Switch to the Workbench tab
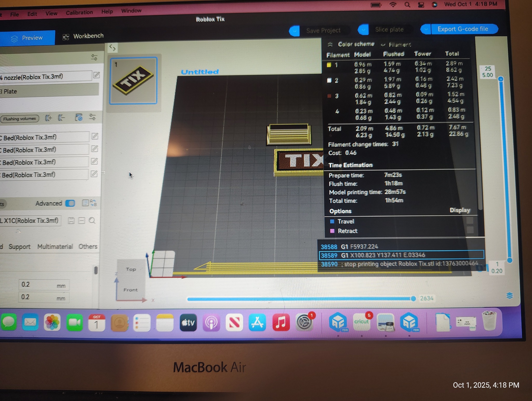532x401 pixels. tap(83, 36)
